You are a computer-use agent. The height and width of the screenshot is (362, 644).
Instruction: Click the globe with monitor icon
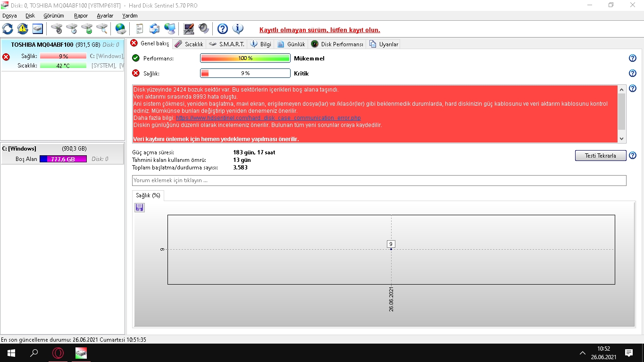(170, 29)
